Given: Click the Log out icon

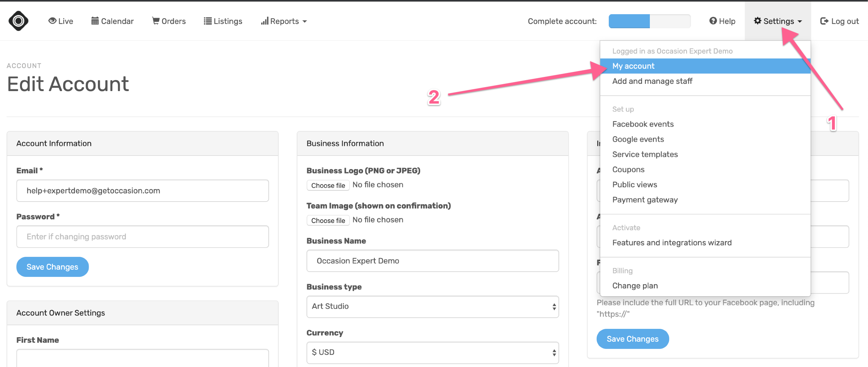Looking at the screenshot, I should (x=825, y=21).
